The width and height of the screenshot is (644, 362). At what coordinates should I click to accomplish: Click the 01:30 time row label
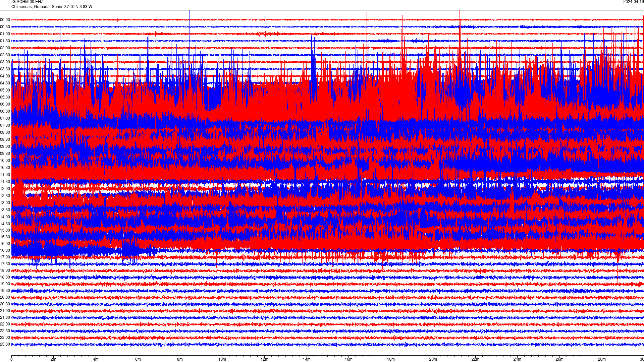pos(5,41)
